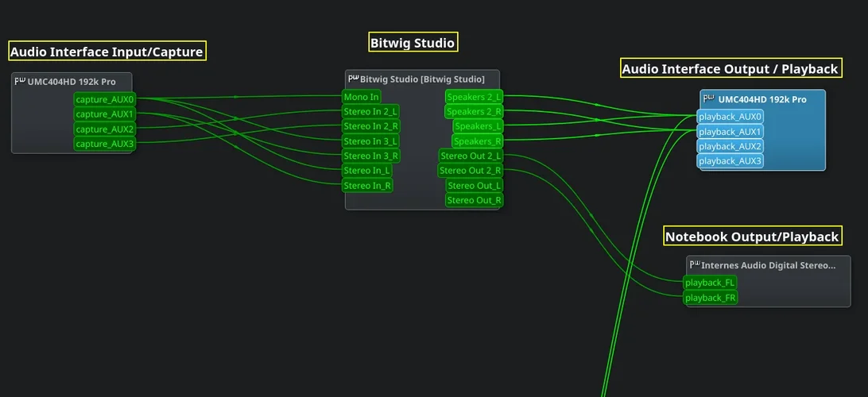Image resolution: width=868 pixels, height=397 pixels.
Task: Select the Mono In port
Action: coord(362,97)
